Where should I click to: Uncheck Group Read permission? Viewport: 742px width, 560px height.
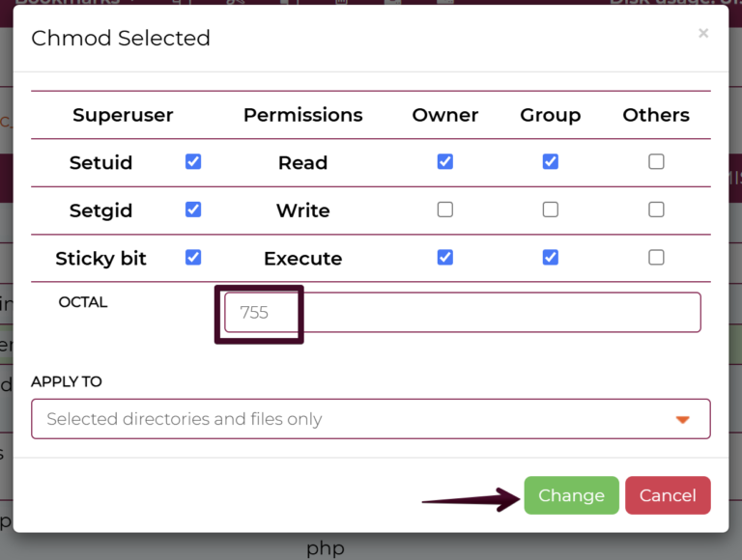click(x=550, y=162)
